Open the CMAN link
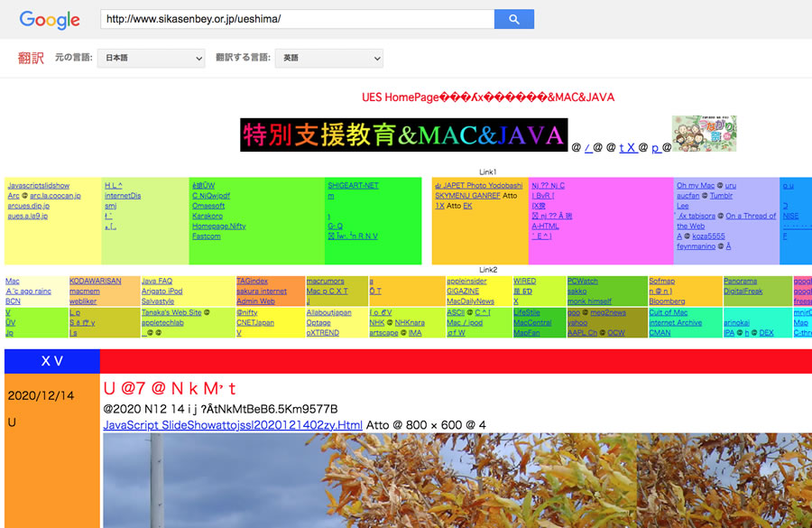The height and width of the screenshot is (528, 812). click(x=660, y=333)
